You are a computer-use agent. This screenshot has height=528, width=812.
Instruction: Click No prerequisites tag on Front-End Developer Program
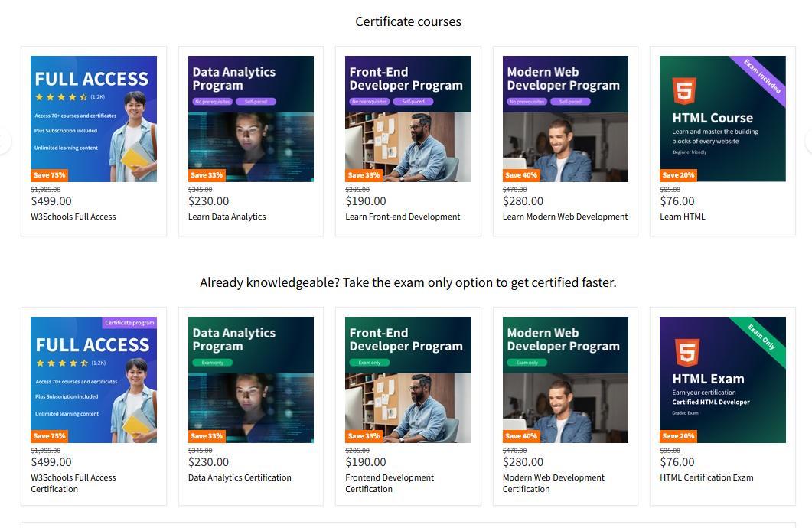pyautogui.click(x=369, y=102)
